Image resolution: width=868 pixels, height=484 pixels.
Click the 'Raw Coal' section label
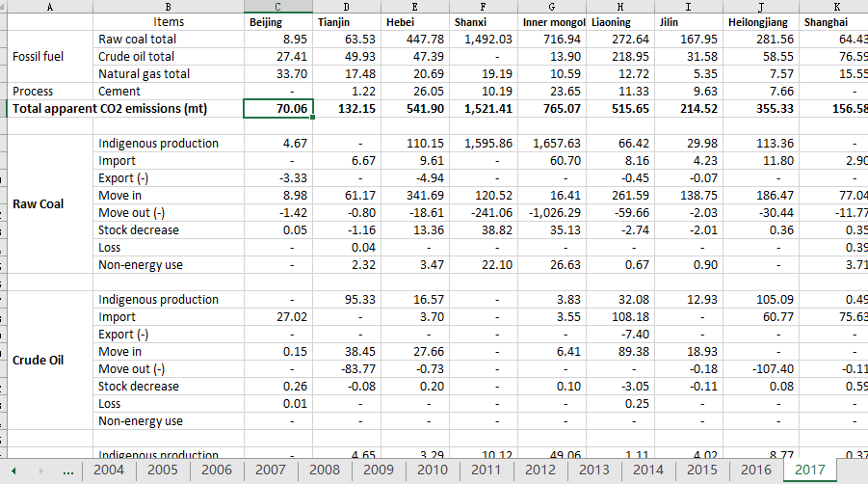pos(50,203)
